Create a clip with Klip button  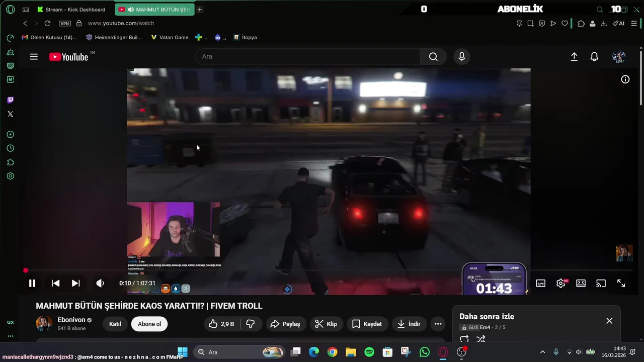coord(326,324)
